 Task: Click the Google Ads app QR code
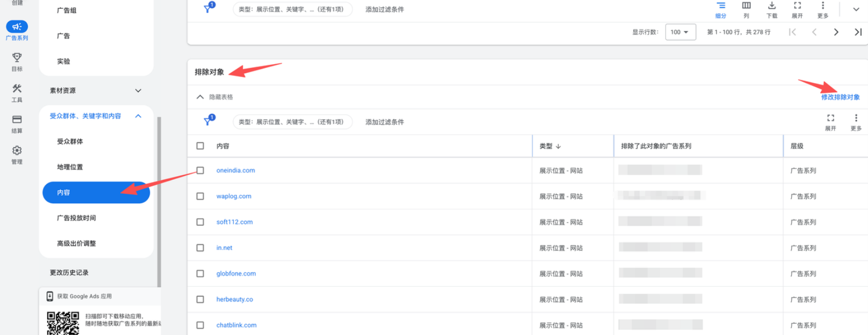pos(63,323)
